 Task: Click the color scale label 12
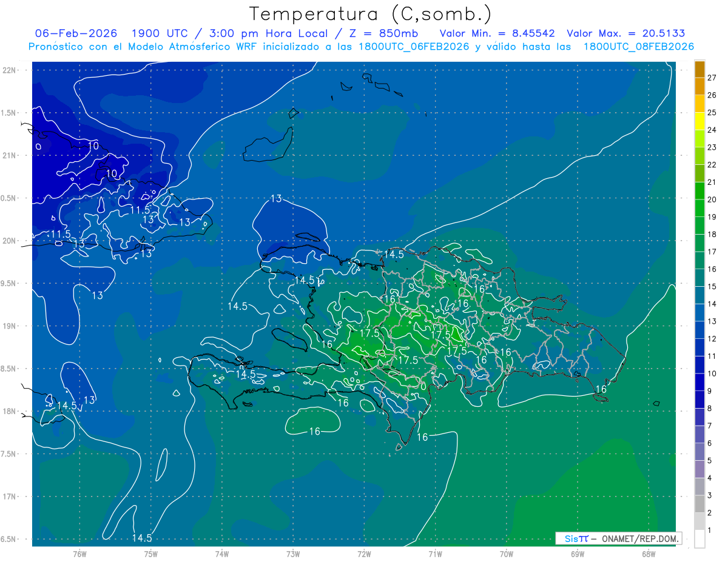[712, 339]
